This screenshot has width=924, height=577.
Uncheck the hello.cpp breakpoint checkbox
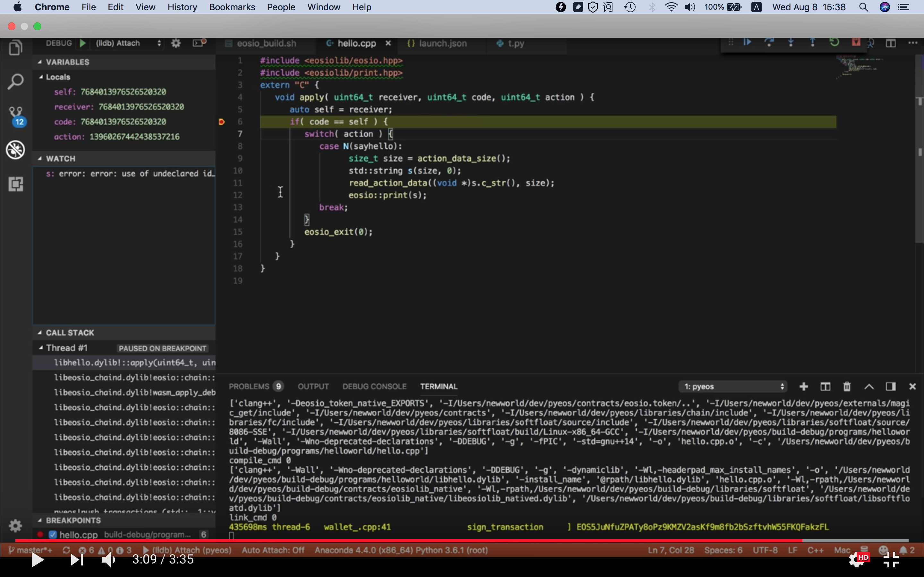pos(53,535)
